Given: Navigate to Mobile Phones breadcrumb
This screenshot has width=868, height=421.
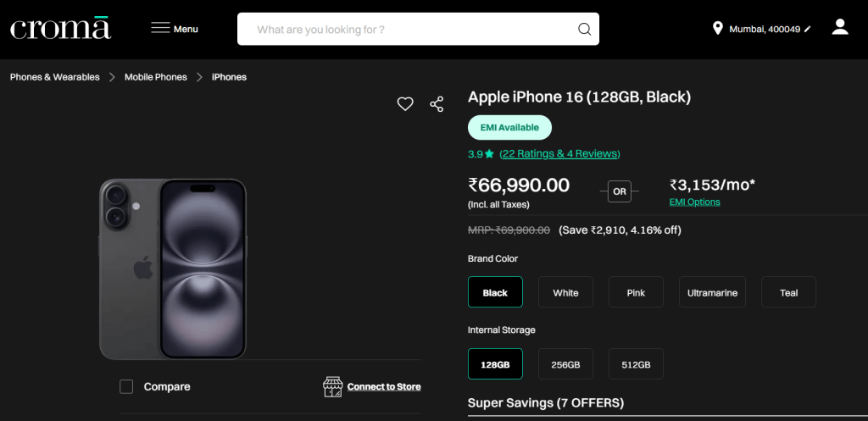Looking at the screenshot, I should click(156, 77).
